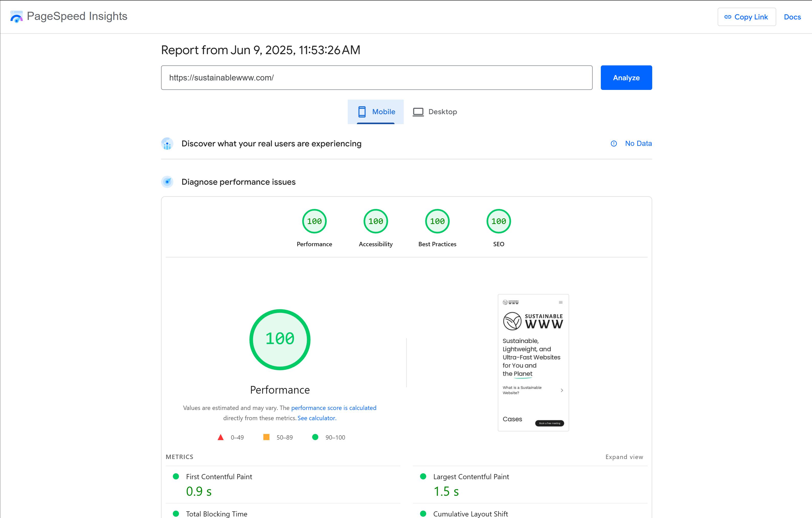This screenshot has height=518, width=812.
Task: Jump to the Best Practices score gauge
Action: pos(437,221)
